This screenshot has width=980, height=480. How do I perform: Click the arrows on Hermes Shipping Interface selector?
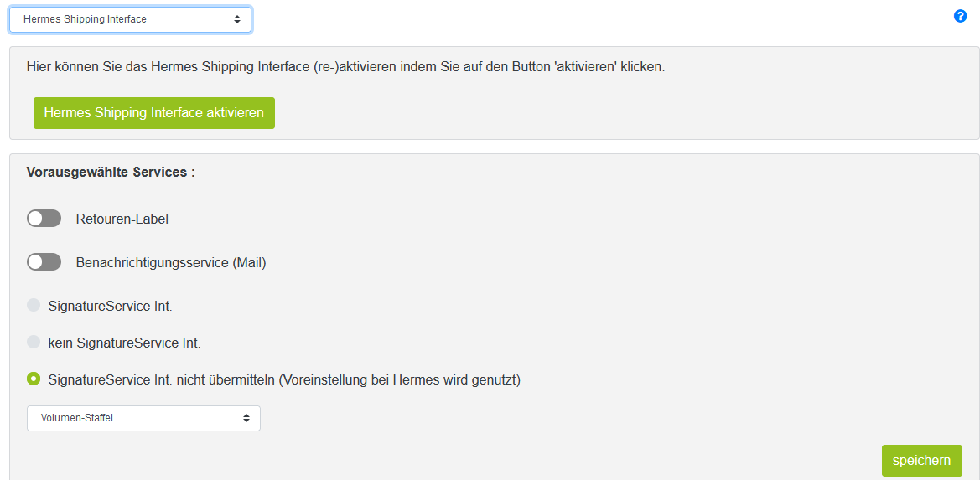[237, 19]
